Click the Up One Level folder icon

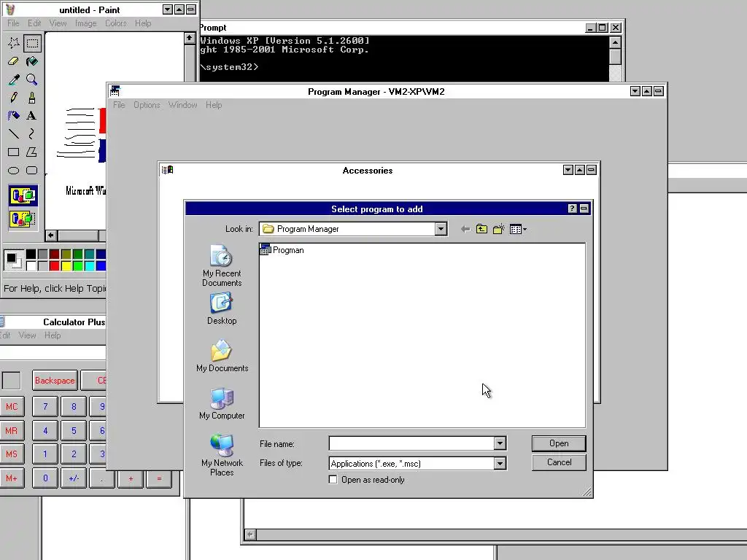[481, 230]
